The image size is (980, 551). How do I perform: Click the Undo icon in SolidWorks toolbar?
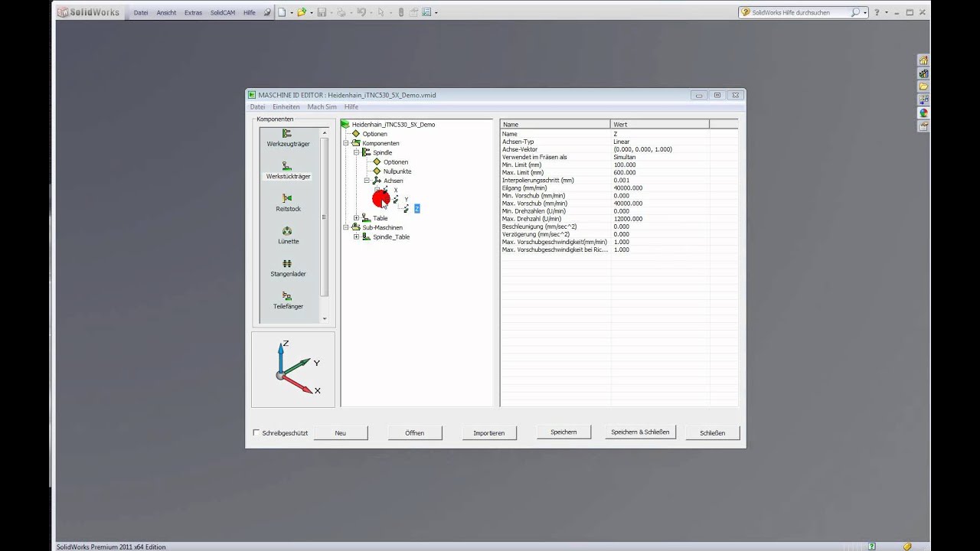[361, 12]
